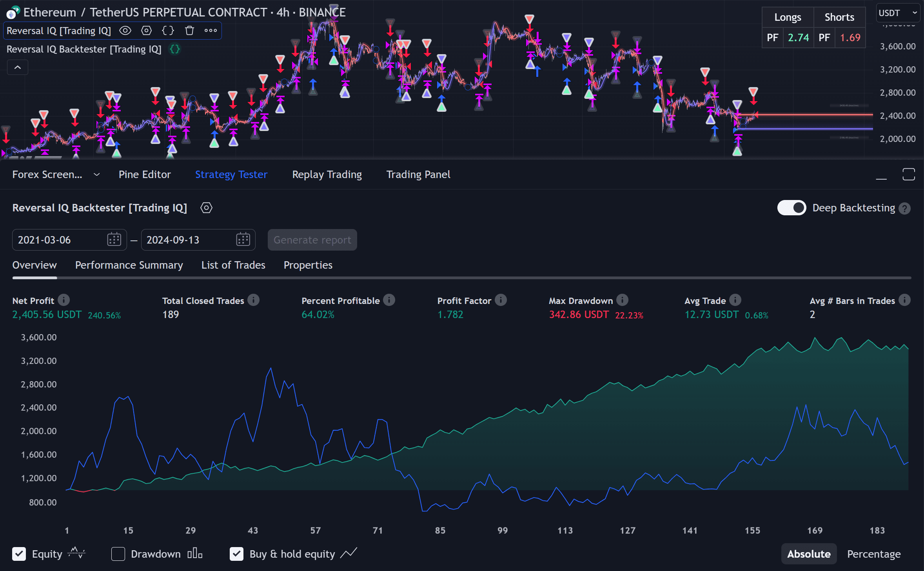Open the Properties tab

click(308, 265)
